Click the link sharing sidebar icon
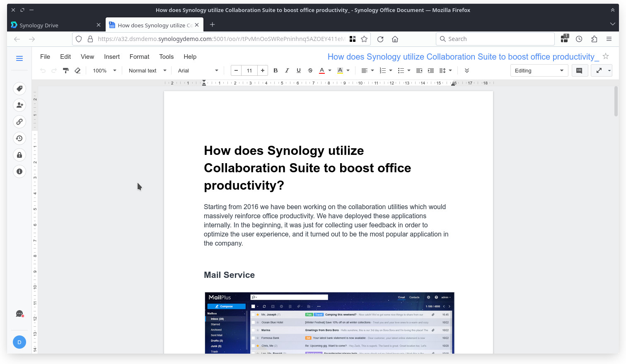The image size is (626, 364). [19, 122]
